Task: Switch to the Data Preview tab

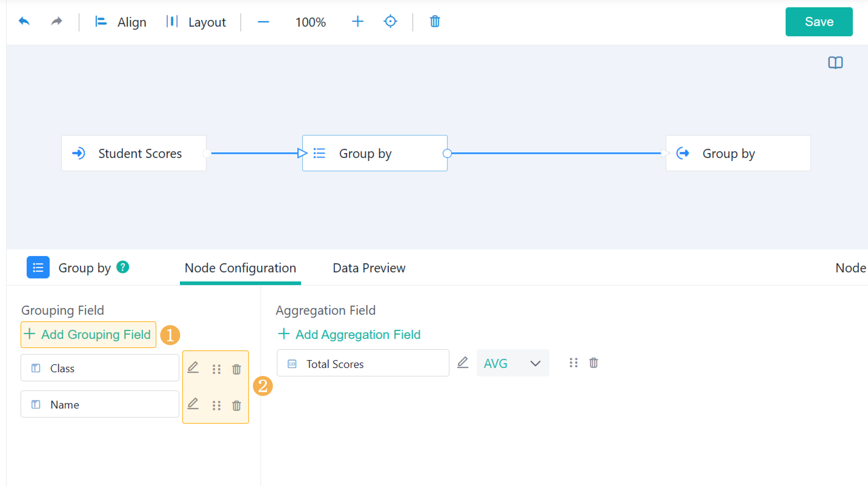Action: click(x=369, y=268)
